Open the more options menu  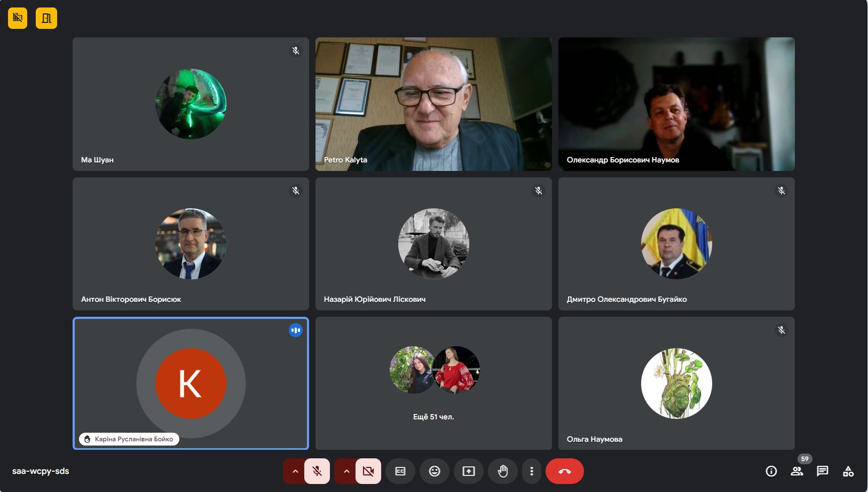point(532,471)
